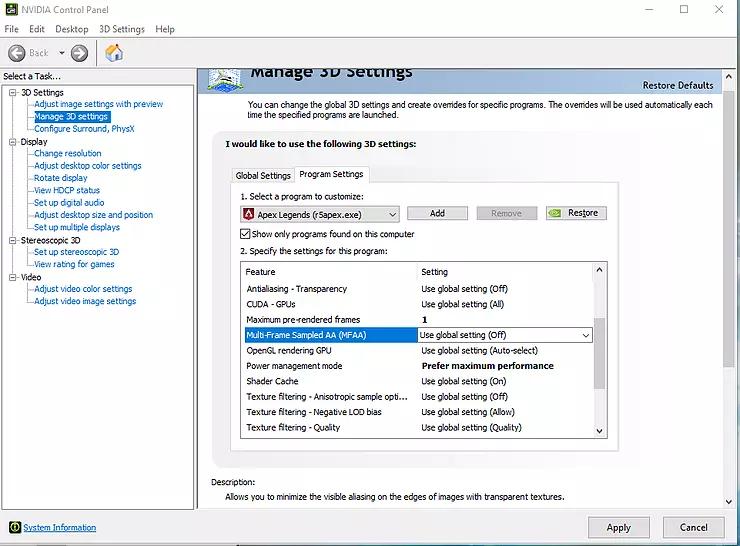740x546 pixels.
Task: Select Adjust video image settings
Action: (x=85, y=301)
